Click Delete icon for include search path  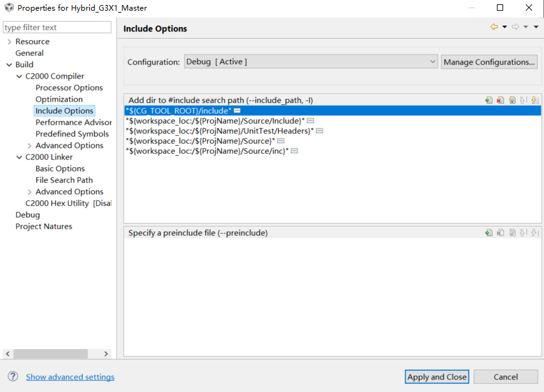(x=500, y=101)
